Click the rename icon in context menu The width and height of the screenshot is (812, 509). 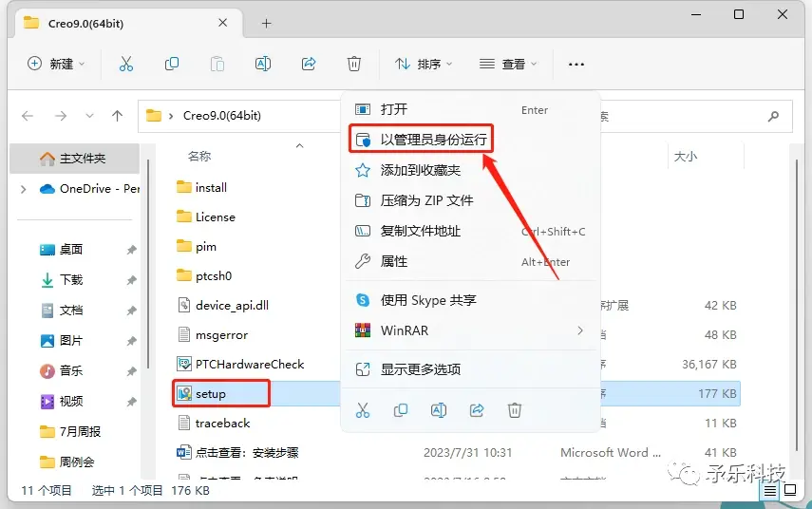point(439,410)
